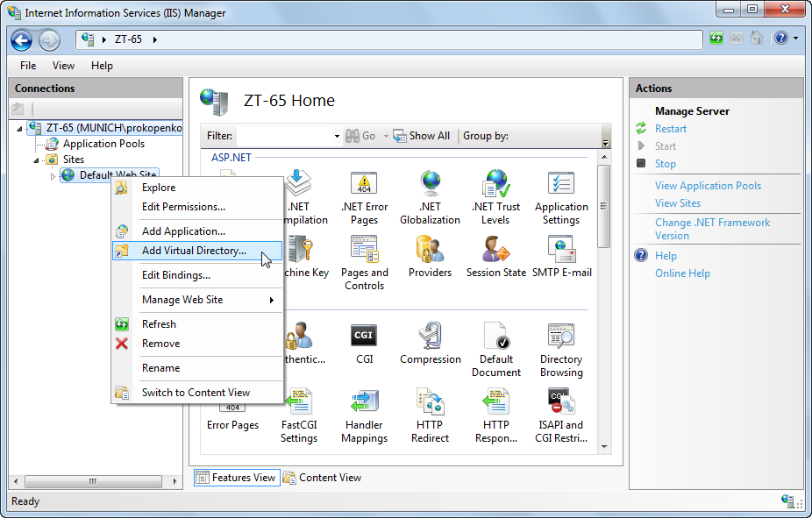This screenshot has height=518, width=812.
Task: Collapse the Sites tree node
Action: point(36,160)
